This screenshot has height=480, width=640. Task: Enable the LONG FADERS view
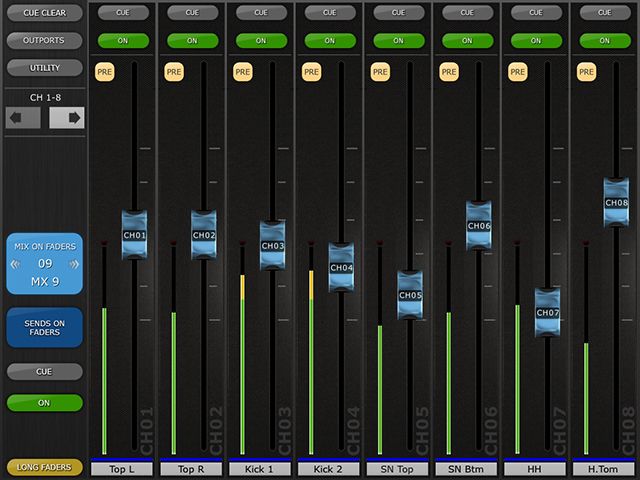click(x=44, y=467)
